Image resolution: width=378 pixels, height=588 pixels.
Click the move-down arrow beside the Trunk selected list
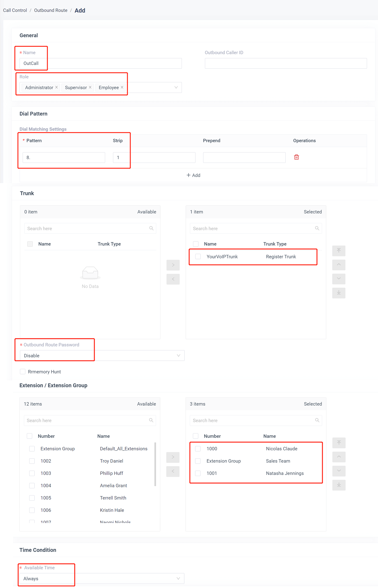tap(338, 279)
